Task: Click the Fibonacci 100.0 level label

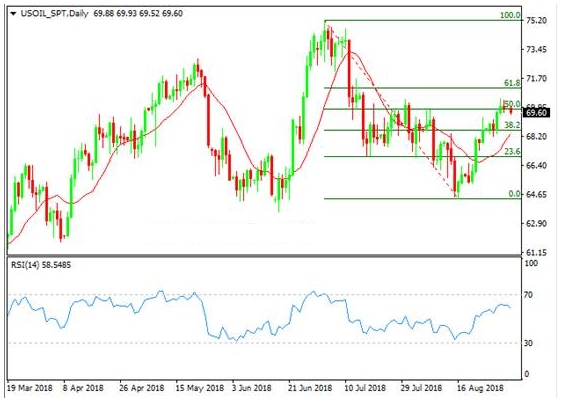Action: click(510, 15)
